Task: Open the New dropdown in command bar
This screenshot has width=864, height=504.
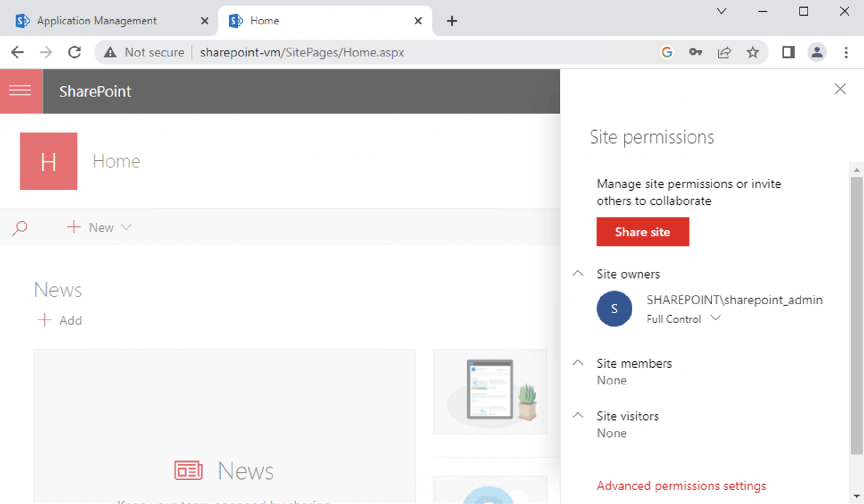Action: point(99,227)
